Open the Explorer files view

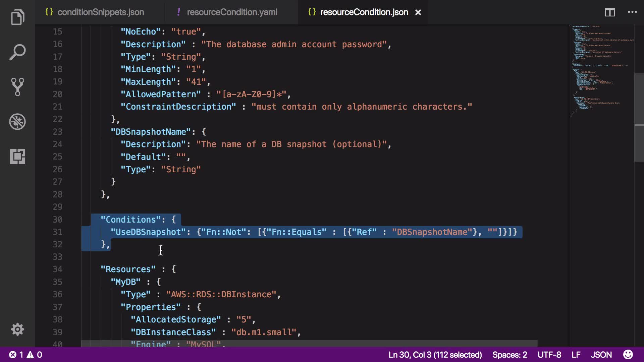click(x=17, y=17)
